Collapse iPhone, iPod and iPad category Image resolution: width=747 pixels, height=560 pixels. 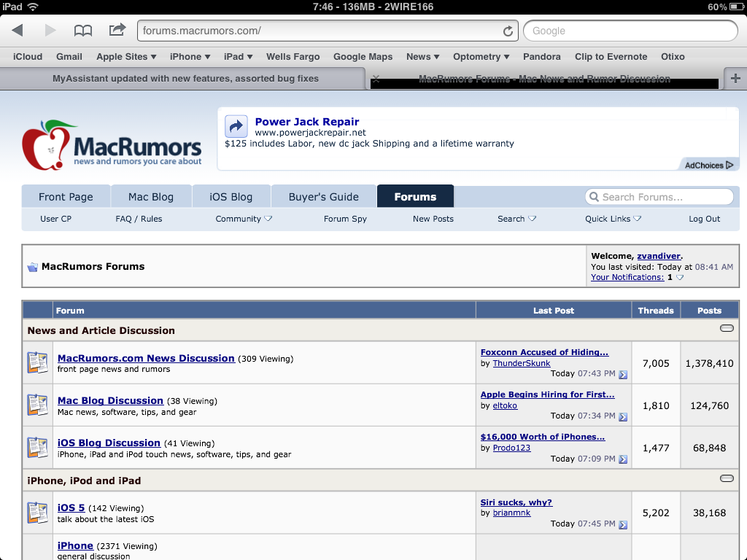727,478
